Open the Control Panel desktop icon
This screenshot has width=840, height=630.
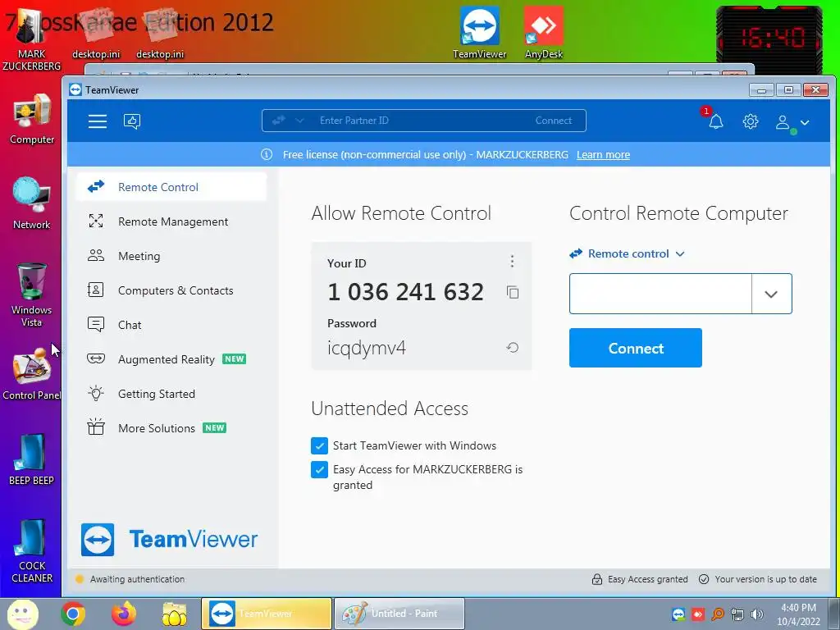pyautogui.click(x=32, y=374)
